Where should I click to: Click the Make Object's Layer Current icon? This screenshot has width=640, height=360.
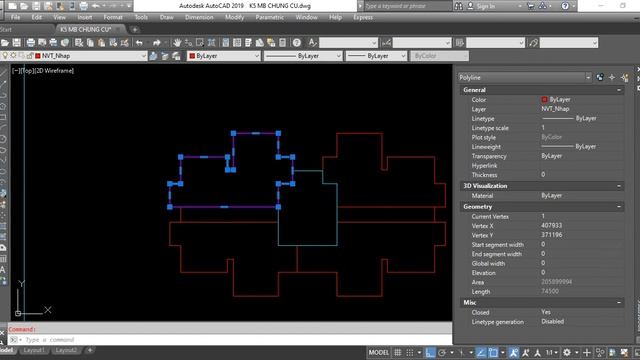pyautogui.click(x=153, y=56)
